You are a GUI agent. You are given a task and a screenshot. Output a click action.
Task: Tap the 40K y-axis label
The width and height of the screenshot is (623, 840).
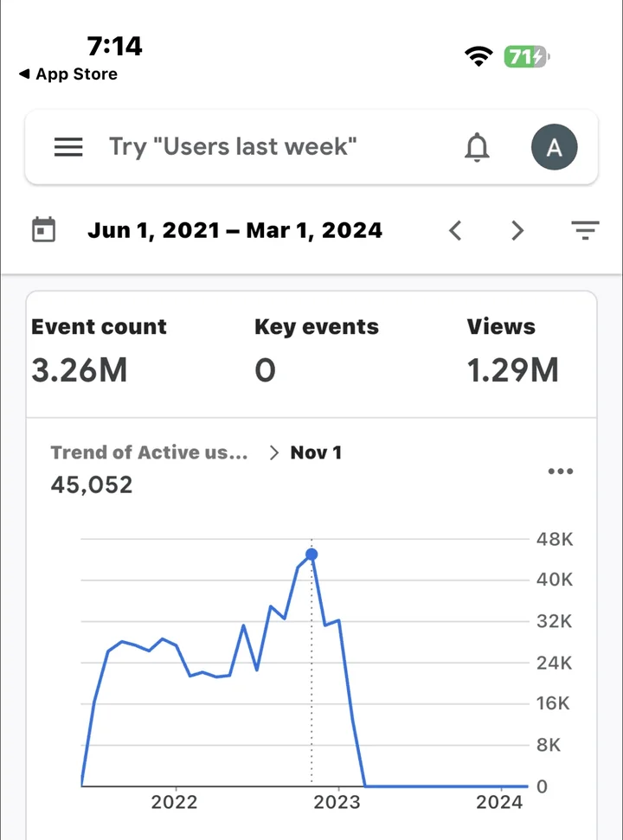(555, 580)
